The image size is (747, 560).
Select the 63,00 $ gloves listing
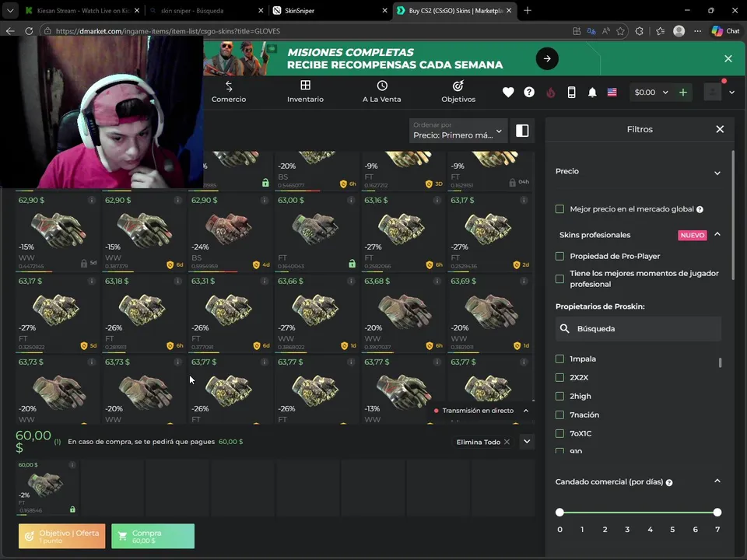pyautogui.click(x=317, y=233)
